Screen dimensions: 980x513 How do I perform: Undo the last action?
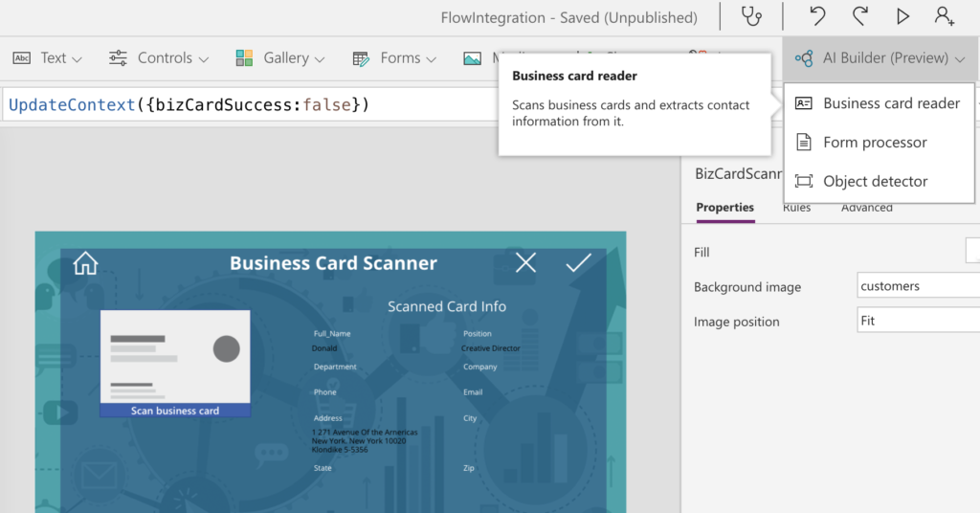[817, 16]
